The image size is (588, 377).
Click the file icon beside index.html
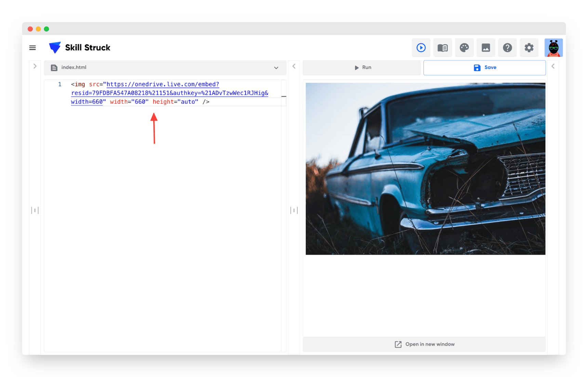point(54,67)
